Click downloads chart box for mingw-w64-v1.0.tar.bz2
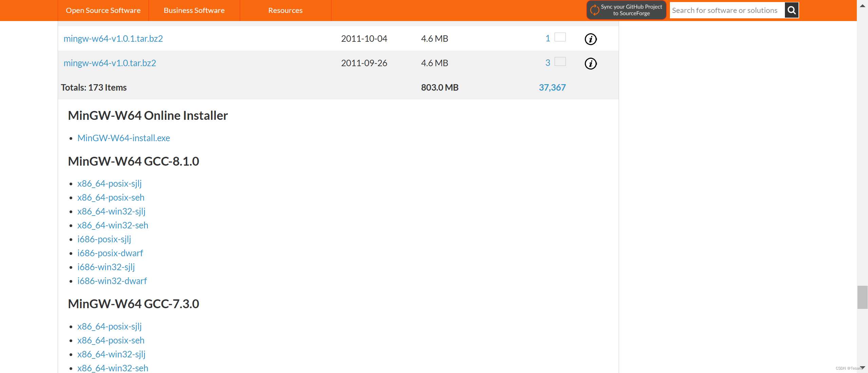Viewport: 868px width, 373px height. click(560, 62)
